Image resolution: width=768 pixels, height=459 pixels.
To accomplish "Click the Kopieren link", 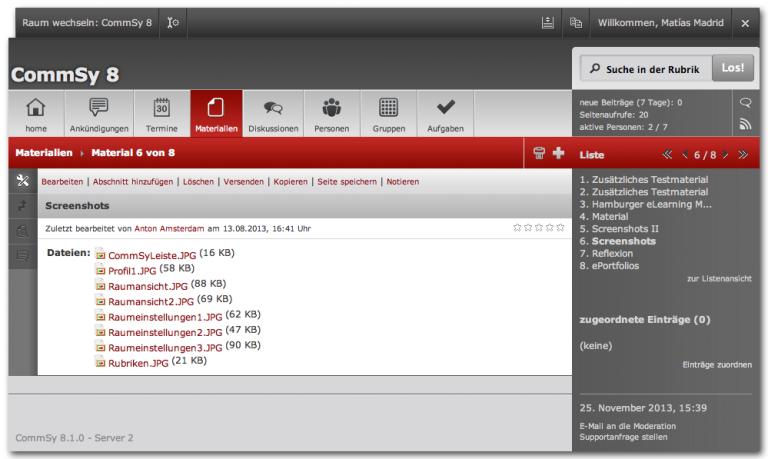I will coord(290,182).
